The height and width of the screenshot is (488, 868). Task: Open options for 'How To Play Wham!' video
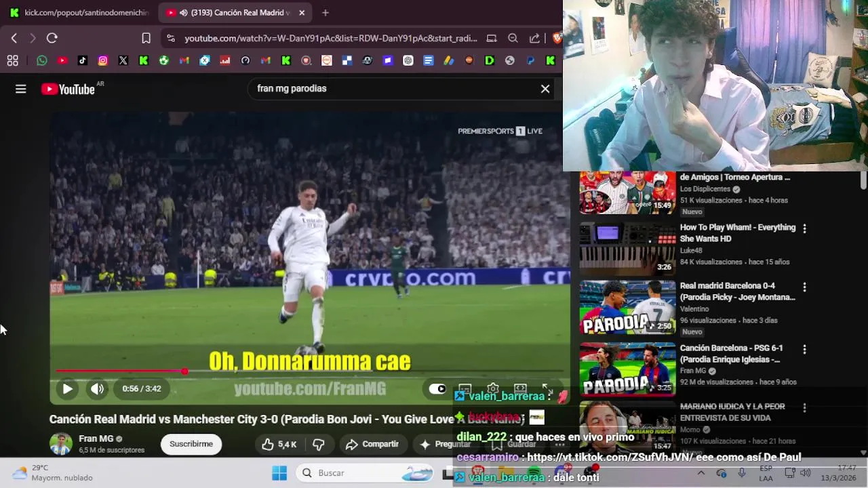(804, 229)
